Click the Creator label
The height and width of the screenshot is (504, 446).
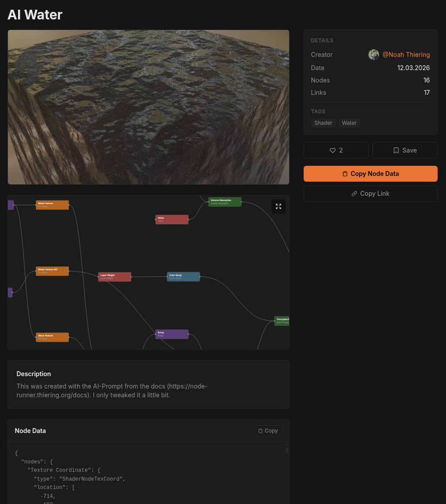tap(322, 55)
